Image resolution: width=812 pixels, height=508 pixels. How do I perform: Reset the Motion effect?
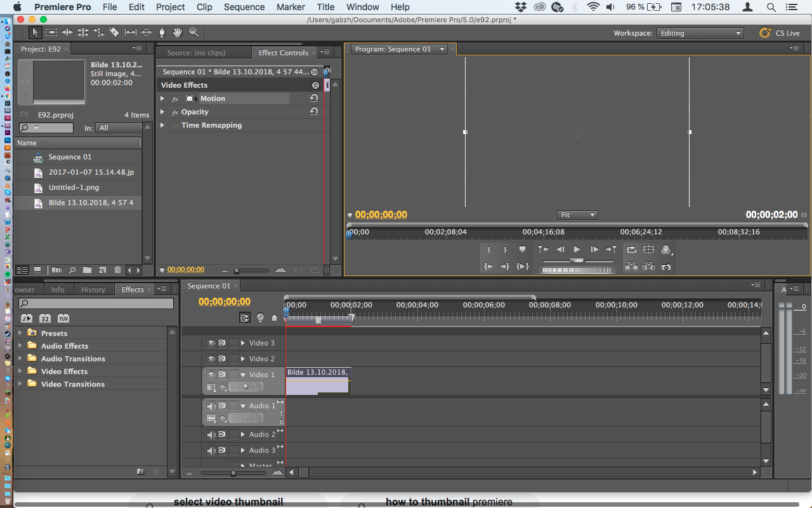pos(313,98)
